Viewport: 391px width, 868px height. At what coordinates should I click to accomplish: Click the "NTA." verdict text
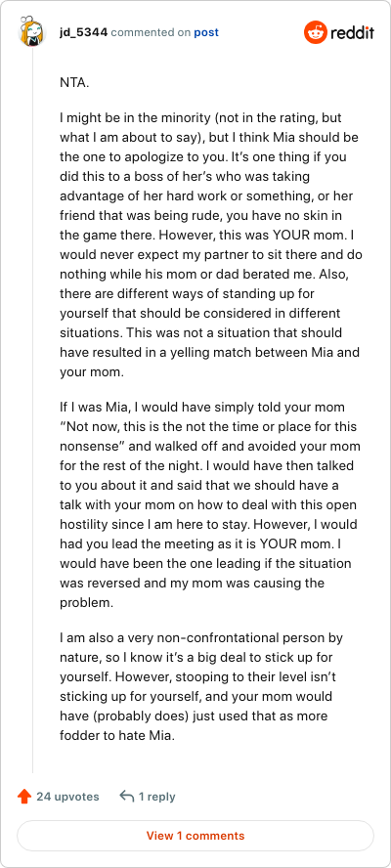pyautogui.click(x=74, y=83)
